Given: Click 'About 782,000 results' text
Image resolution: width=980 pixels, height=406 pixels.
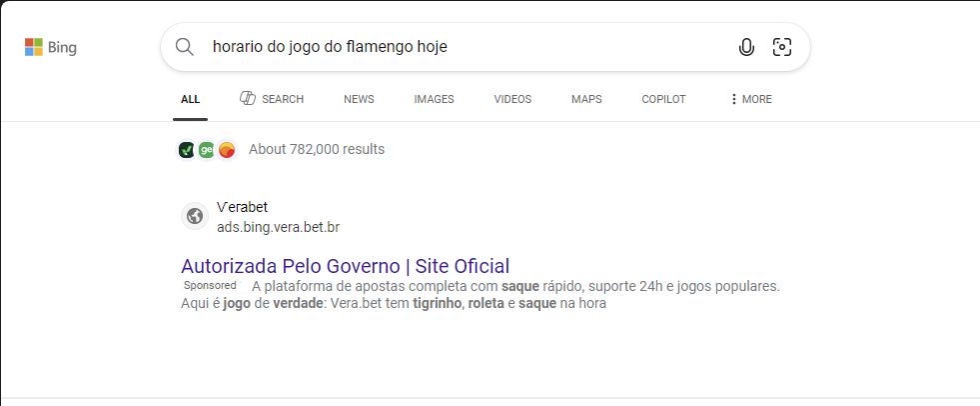Looking at the screenshot, I should click(x=317, y=150).
